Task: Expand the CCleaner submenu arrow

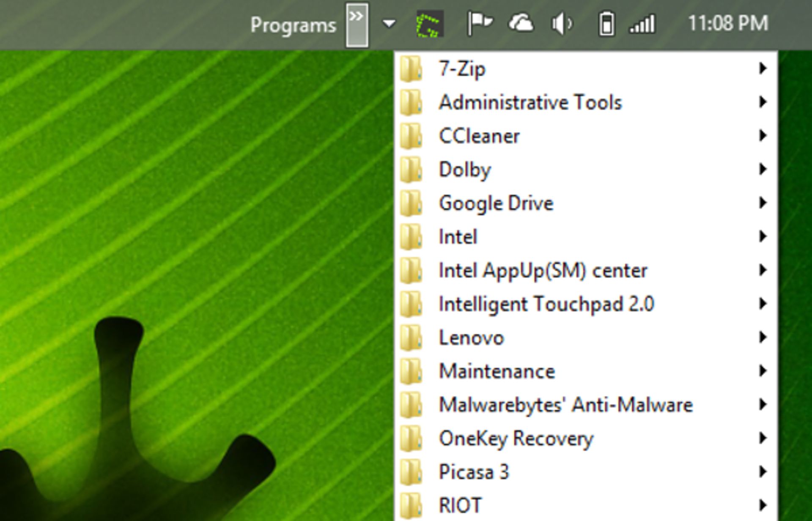Action: click(x=763, y=136)
